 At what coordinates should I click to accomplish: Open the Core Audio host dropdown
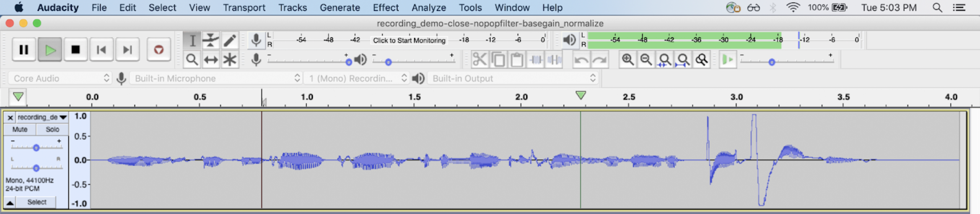click(x=60, y=78)
